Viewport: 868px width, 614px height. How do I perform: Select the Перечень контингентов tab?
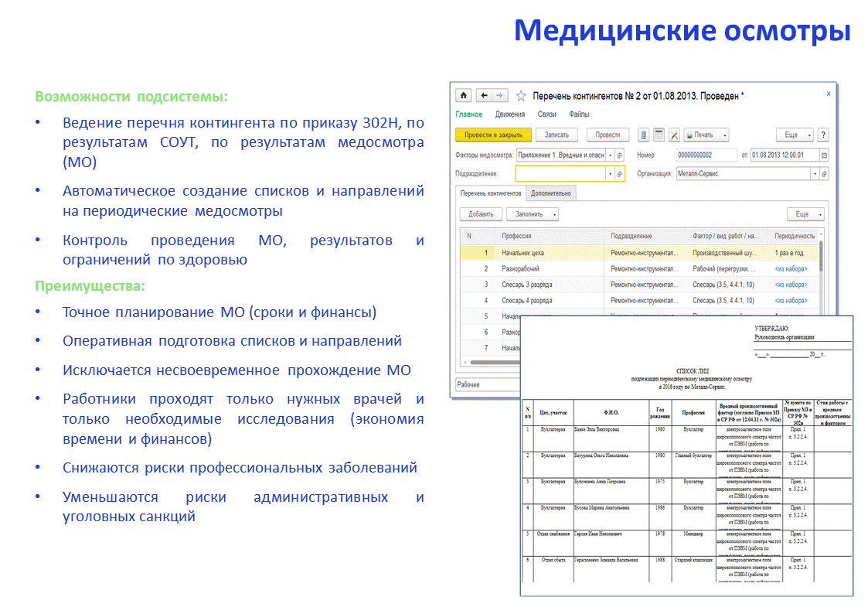tap(491, 193)
